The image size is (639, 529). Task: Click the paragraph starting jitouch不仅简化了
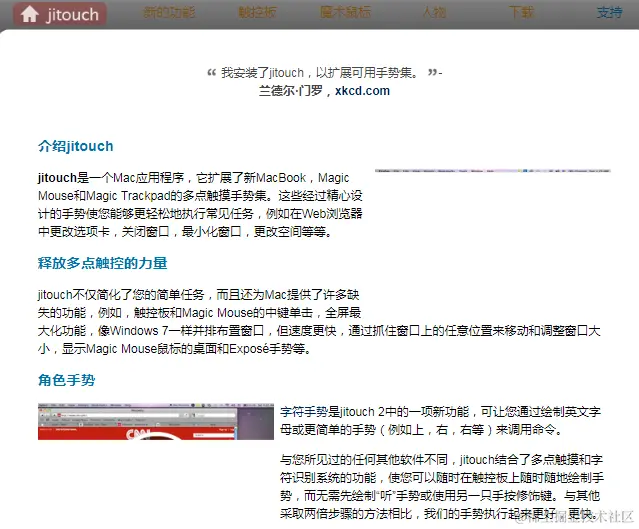point(319,322)
